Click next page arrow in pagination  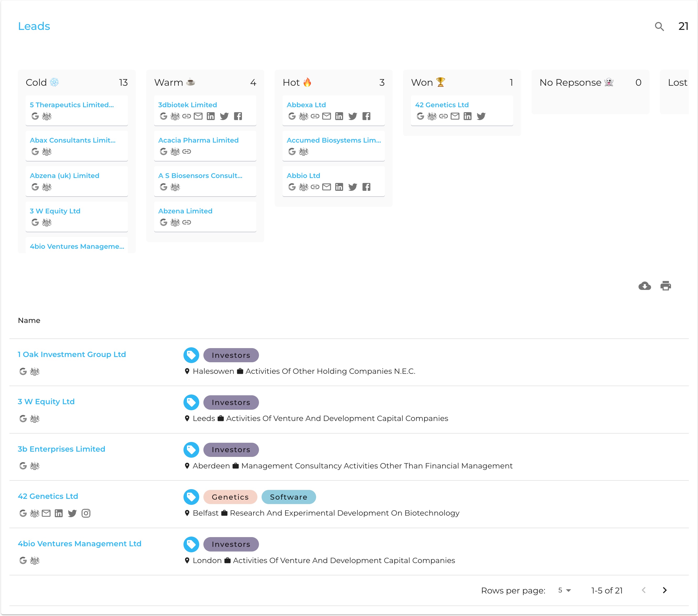[x=665, y=590]
